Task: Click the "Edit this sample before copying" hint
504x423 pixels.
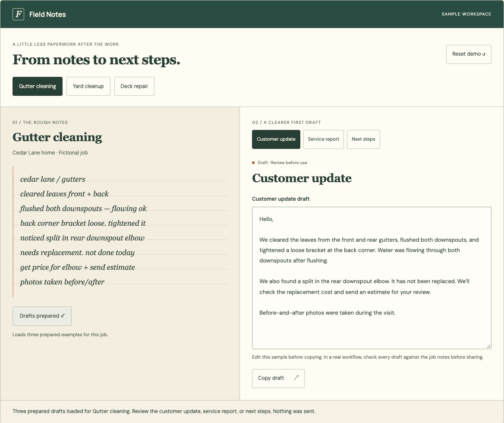Action: 368,357
